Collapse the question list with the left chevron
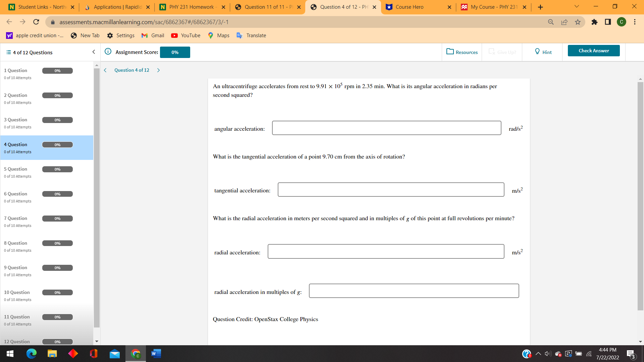Image resolution: width=644 pixels, height=362 pixels. coord(94,52)
